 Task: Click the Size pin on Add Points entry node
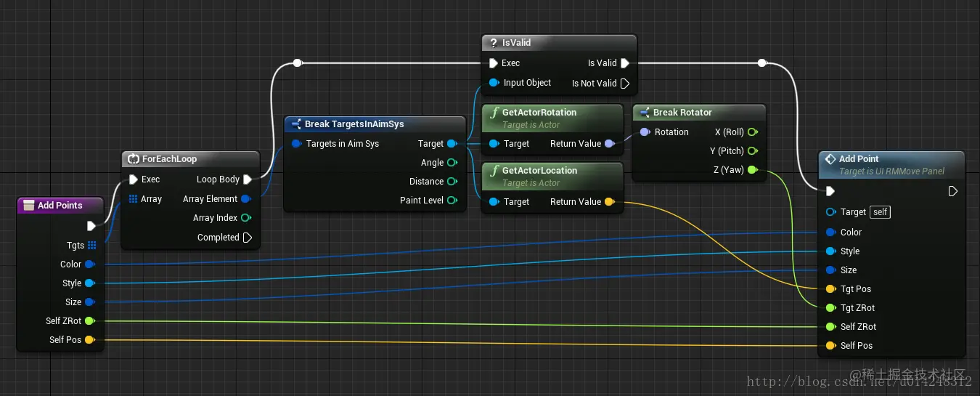pyautogui.click(x=89, y=302)
